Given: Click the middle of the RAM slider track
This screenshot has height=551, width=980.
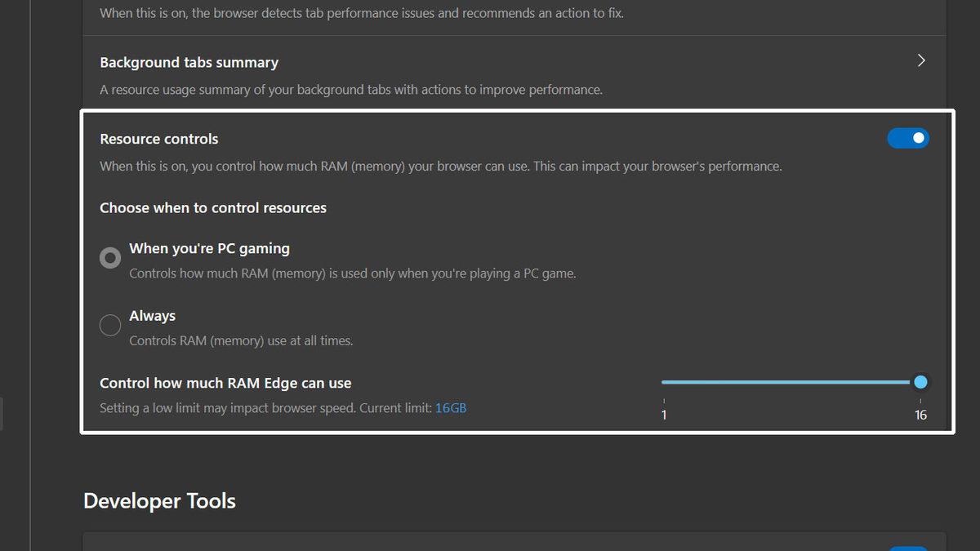Looking at the screenshot, I should [x=791, y=382].
